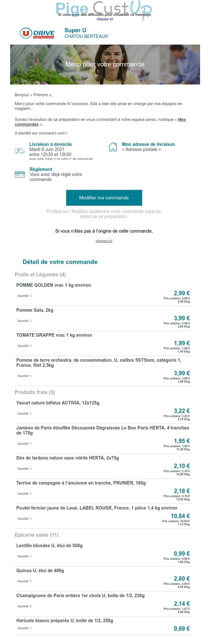Click the Livraison à domicile heading
The image size is (208, 644).
click(x=51, y=144)
